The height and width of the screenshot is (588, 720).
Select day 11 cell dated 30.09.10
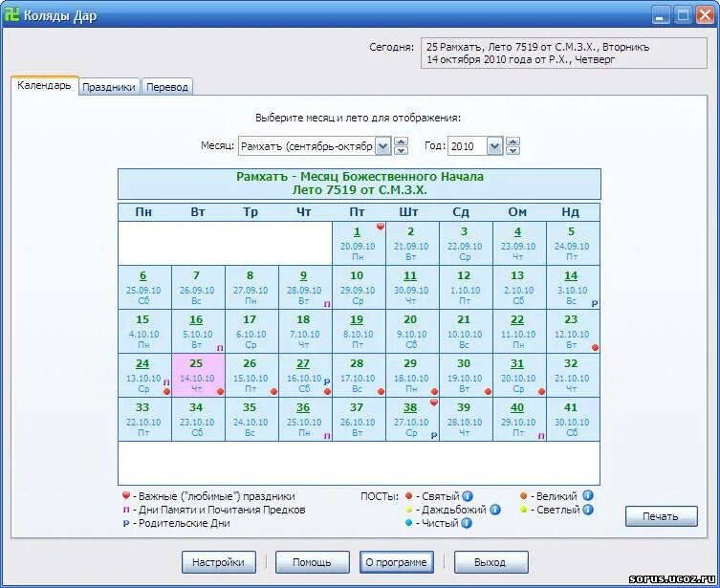tap(412, 288)
